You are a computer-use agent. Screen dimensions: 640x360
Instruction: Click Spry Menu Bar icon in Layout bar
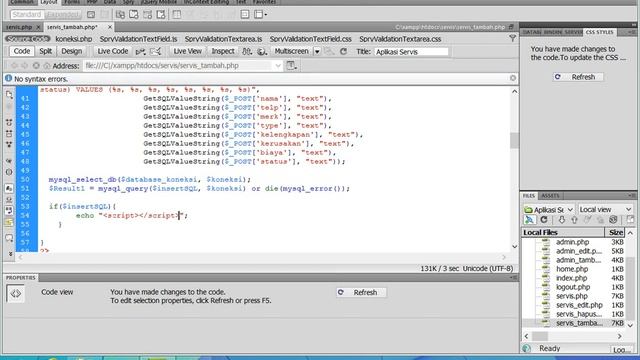tap(120, 15)
